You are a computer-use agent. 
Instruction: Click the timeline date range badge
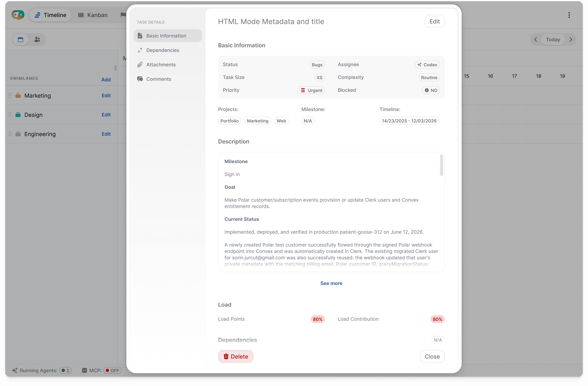click(409, 121)
